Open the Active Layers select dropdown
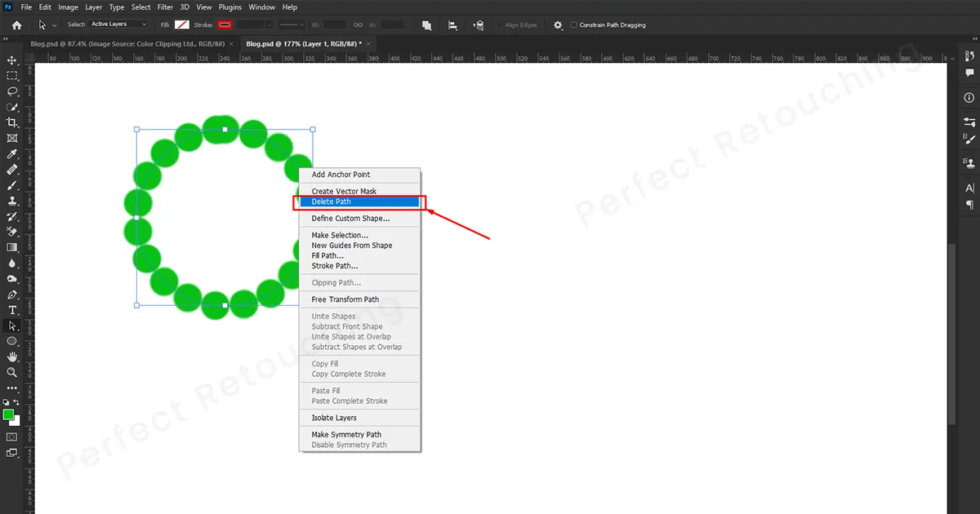The height and width of the screenshot is (514, 980). coord(118,24)
